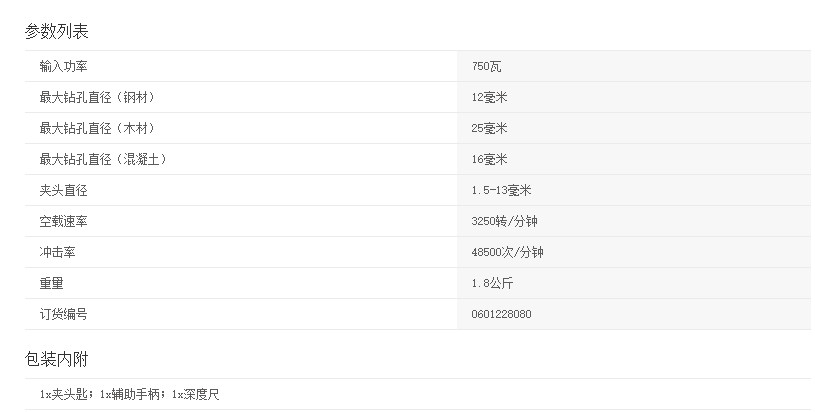Click the 1.5-13毫米 chuck value

[503, 191]
